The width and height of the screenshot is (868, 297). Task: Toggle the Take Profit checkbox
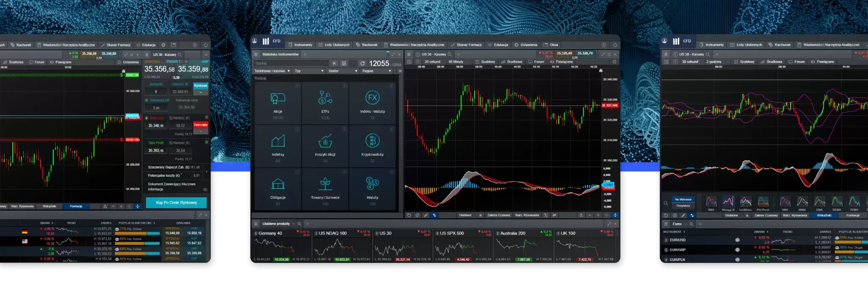pyautogui.click(x=147, y=143)
